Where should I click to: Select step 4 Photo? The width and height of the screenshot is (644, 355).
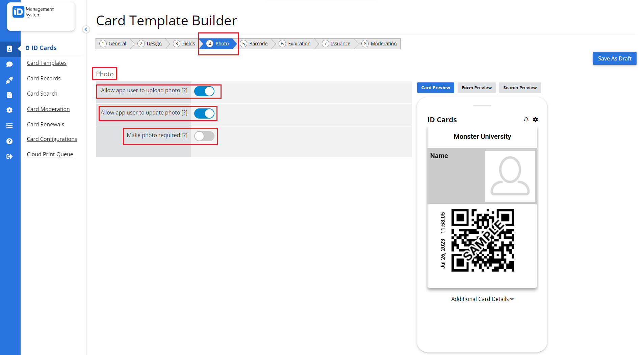(217, 44)
